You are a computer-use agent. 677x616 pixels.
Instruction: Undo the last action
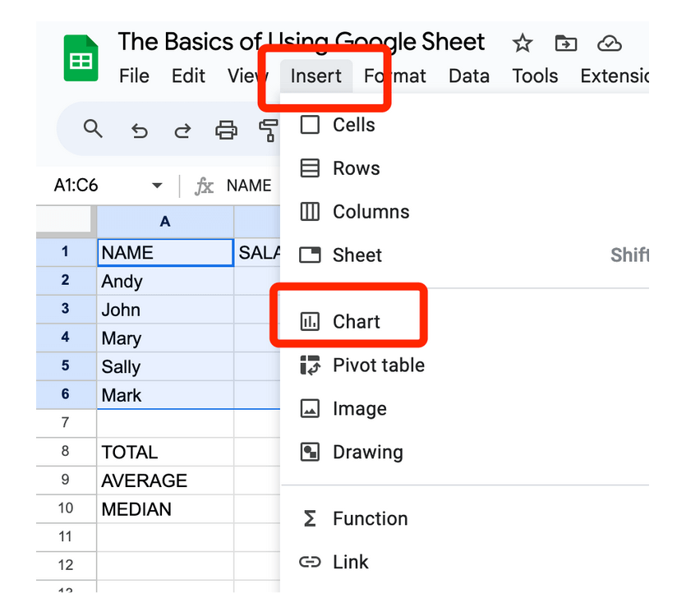140,130
